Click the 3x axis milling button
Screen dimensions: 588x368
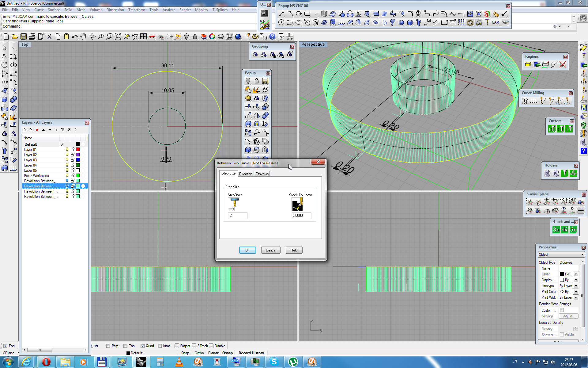coord(556,230)
